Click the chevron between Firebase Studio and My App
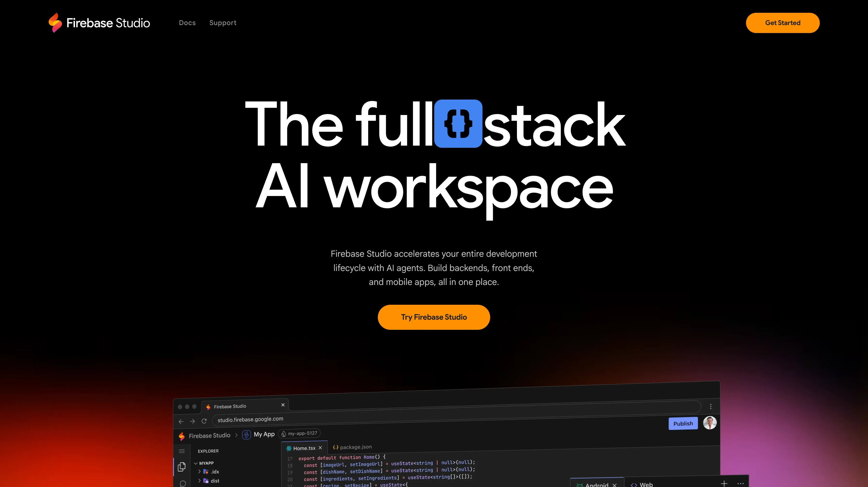Viewport: 868px width, 487px height. tap(236, 435)
